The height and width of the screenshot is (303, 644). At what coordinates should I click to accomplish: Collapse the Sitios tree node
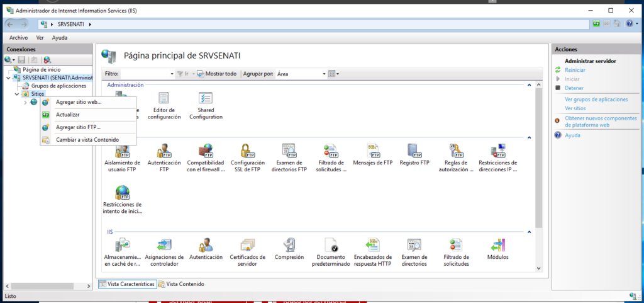17,94
